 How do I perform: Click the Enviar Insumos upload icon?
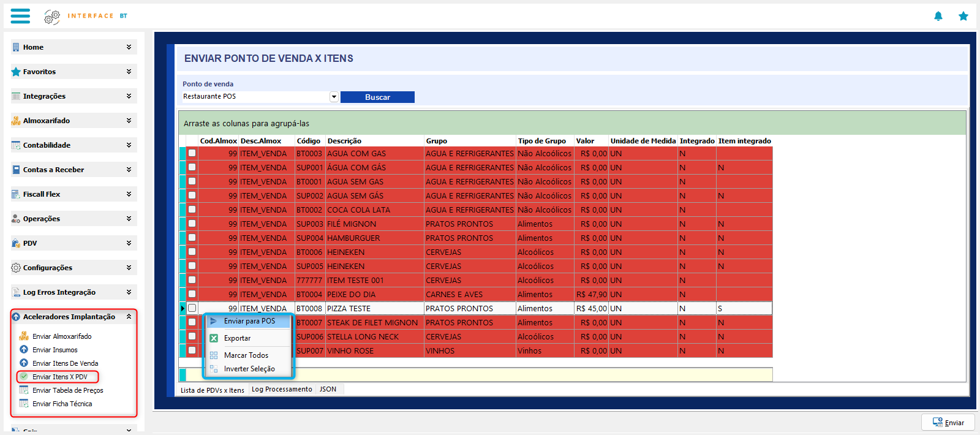click(24, 349)
